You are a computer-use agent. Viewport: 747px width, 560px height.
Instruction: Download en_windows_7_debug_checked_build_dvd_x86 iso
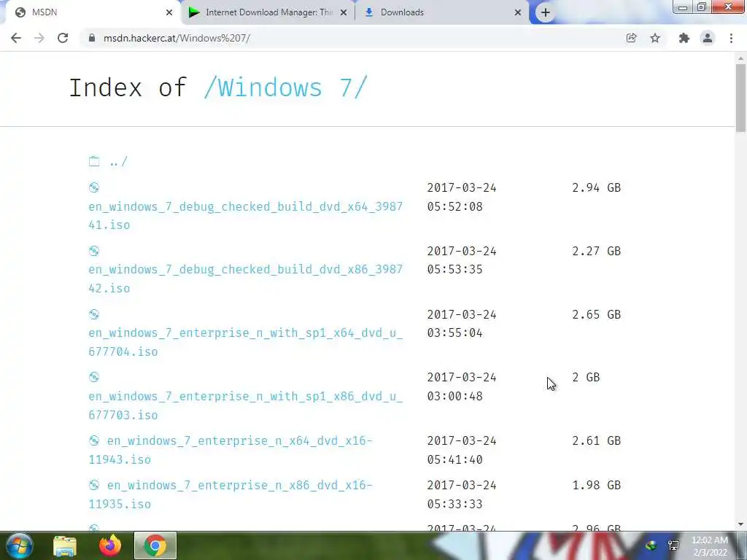245,279
